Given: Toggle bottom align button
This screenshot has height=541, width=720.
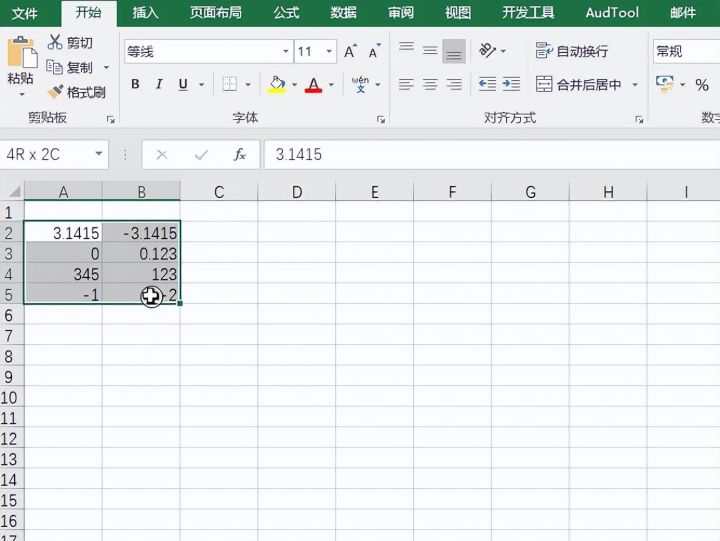Looking at the screenshot, I should point(454,51).
